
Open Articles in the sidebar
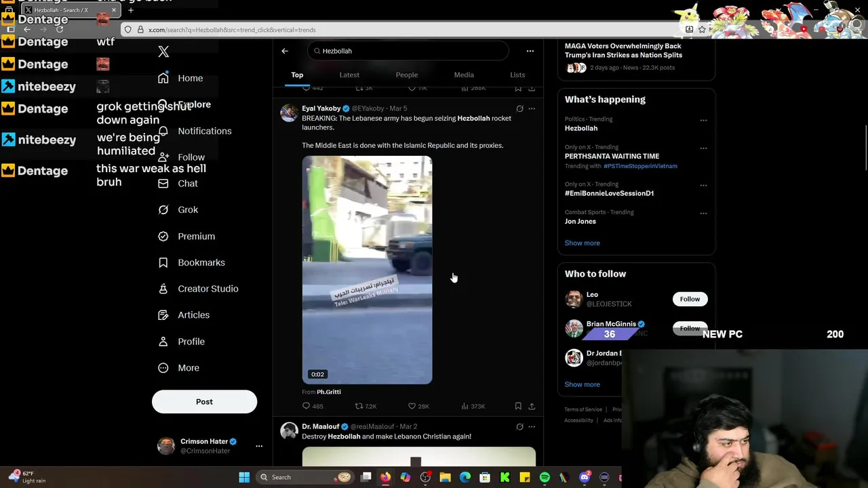tap(184, 315)
